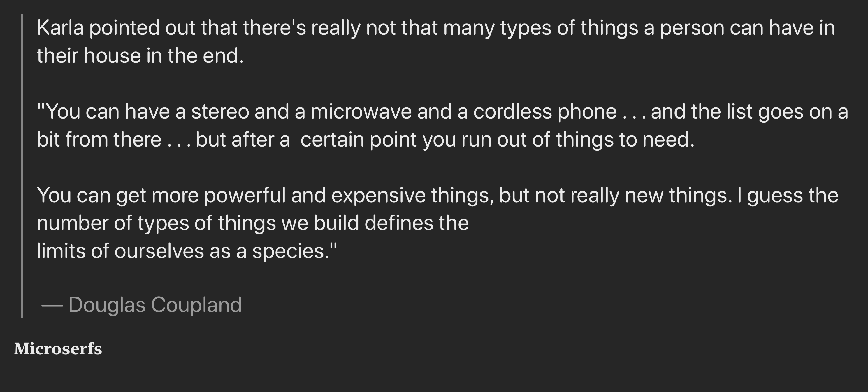
Task: Click the em dash before Douglas Coupland
Action: [x=52, y=305]
